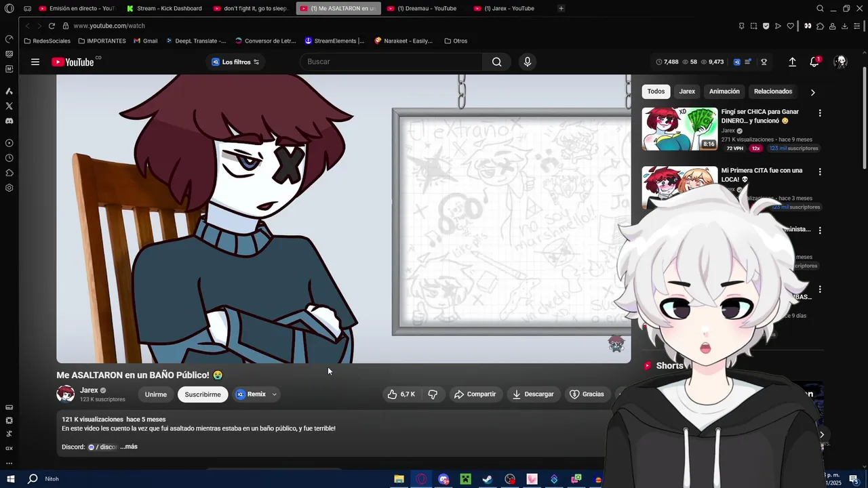Open YouTube notifications bell
This screenshot has width=868, height=488.
[x=814, y=62]
